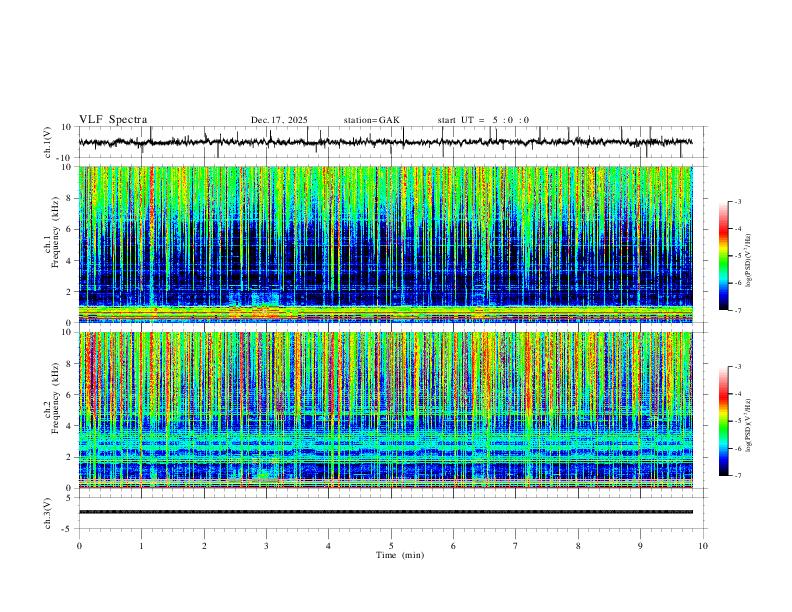
Task: Click time axis tick label "7"
Action: [x=516, y=546]
